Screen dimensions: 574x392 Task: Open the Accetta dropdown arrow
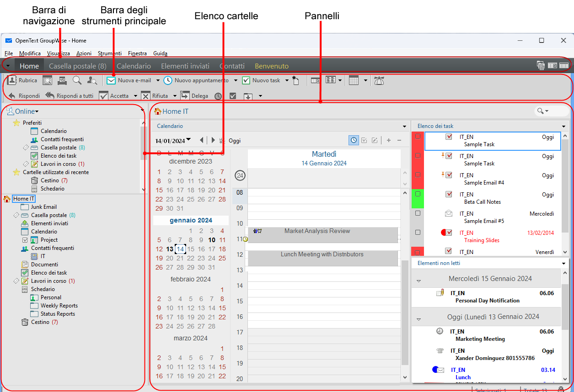coord(135,96)
